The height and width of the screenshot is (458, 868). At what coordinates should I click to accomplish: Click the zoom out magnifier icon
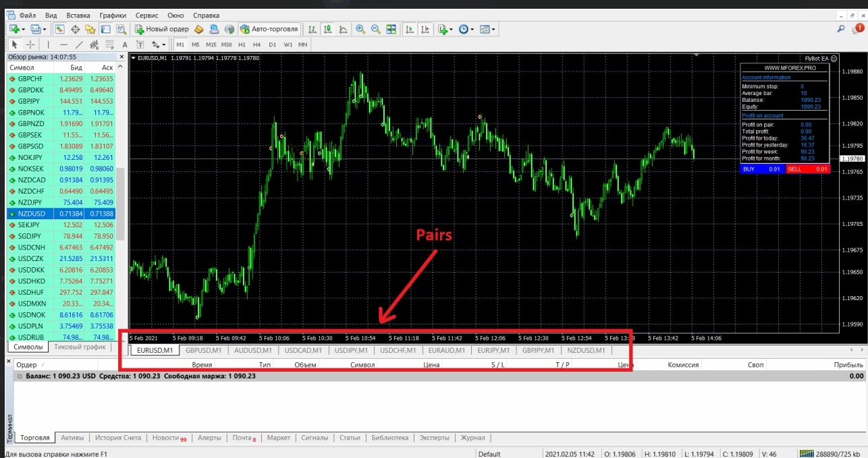click(x=375, y=29)
